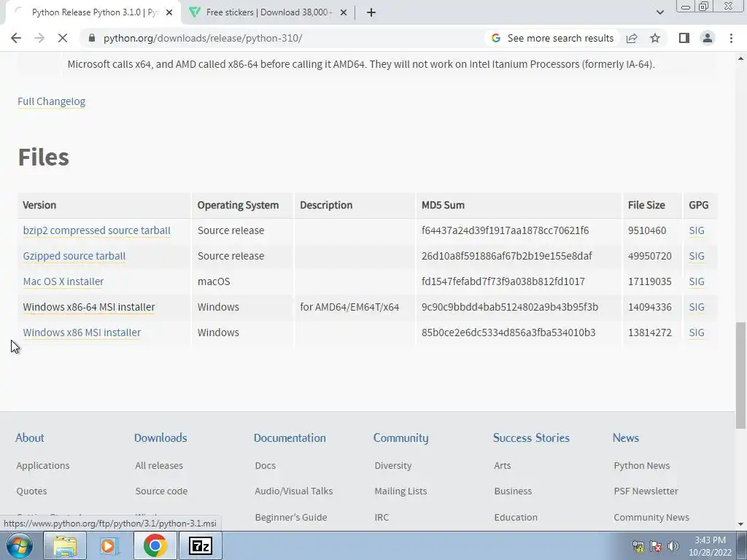The width and height of the screenshot is (747, 560).
Task: Open the Chrome profile avatar
Action: 708,38
